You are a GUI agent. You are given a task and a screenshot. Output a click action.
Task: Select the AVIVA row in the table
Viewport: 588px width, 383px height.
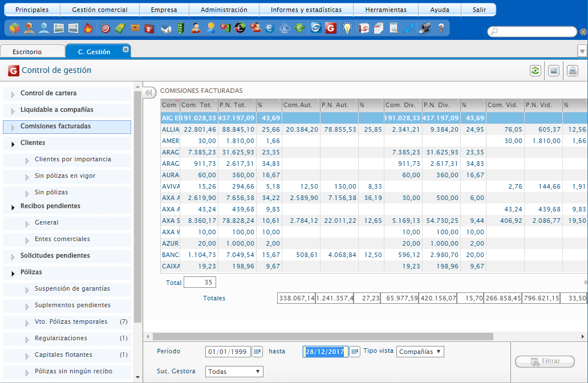(x=374, y=186)
